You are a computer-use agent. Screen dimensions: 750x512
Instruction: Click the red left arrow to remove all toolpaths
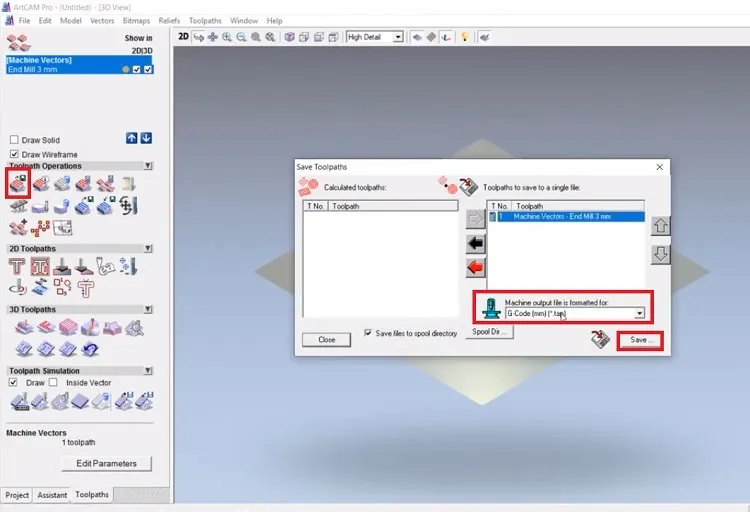(x=475, y=267)
